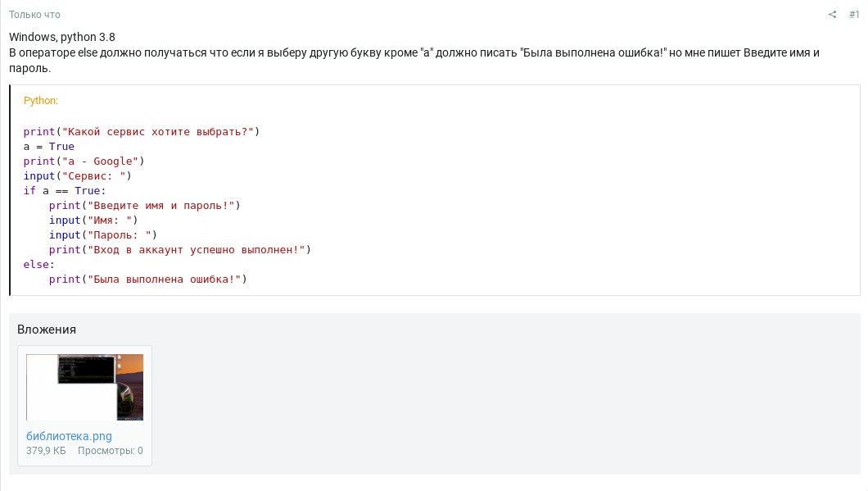Image resolution: width=868 pixels, height=491 pixels.
Task: Click the 'else:' code line
Action: (x=38, y=264)
